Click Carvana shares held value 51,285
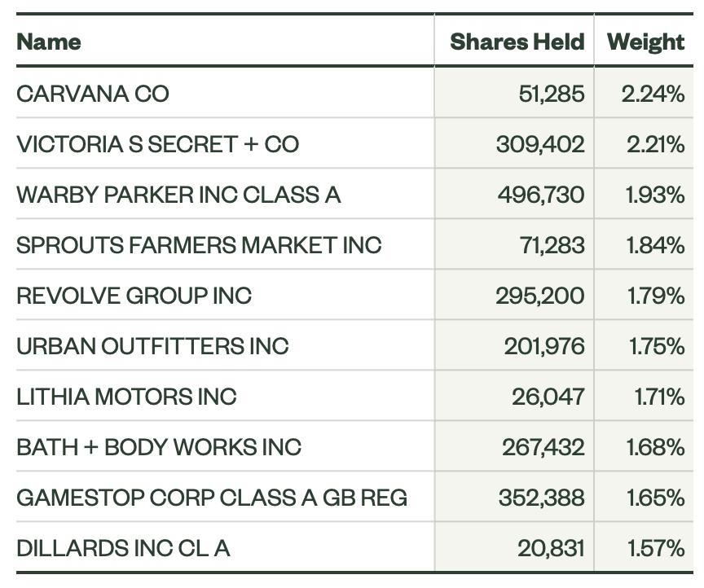 click(x=552, y=94)
